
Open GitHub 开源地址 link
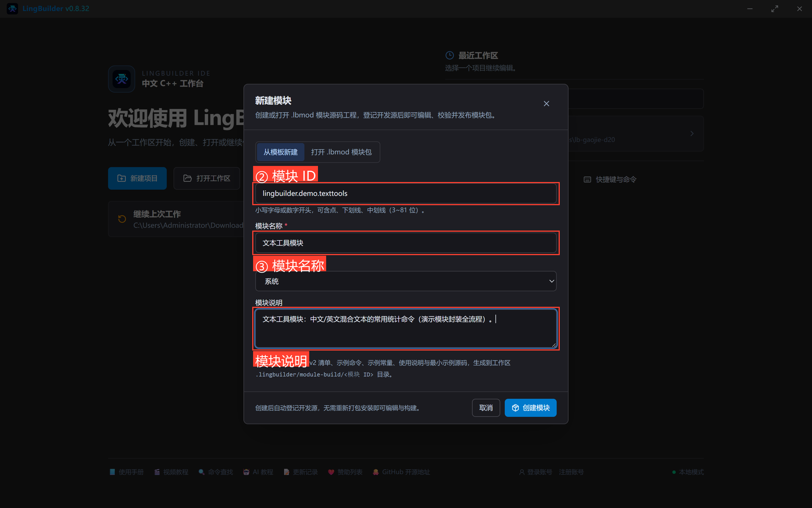[x=401, y=472]
